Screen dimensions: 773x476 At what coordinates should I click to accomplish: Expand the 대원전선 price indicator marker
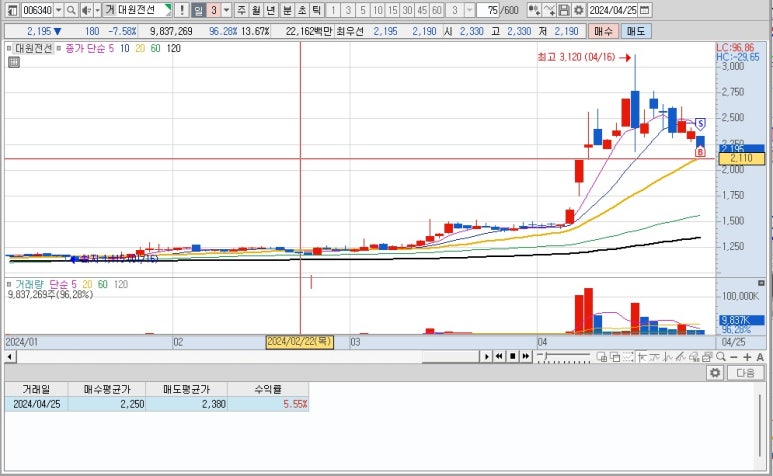[9, 48]
